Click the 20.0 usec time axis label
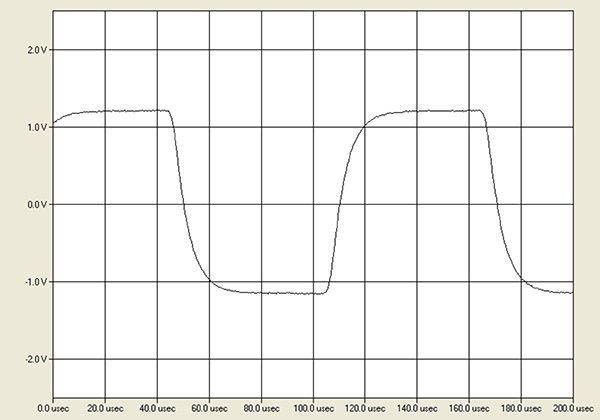 (x=105, y=408)
